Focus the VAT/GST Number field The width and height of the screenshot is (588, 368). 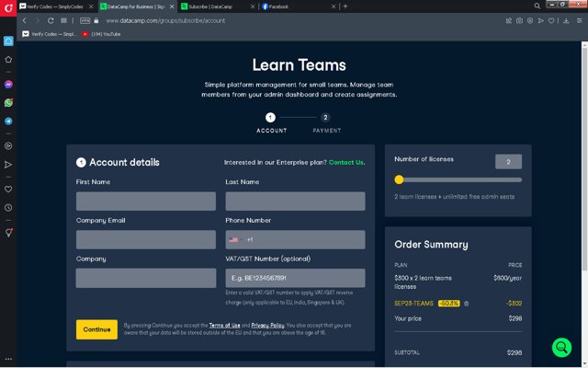point(295,278)
